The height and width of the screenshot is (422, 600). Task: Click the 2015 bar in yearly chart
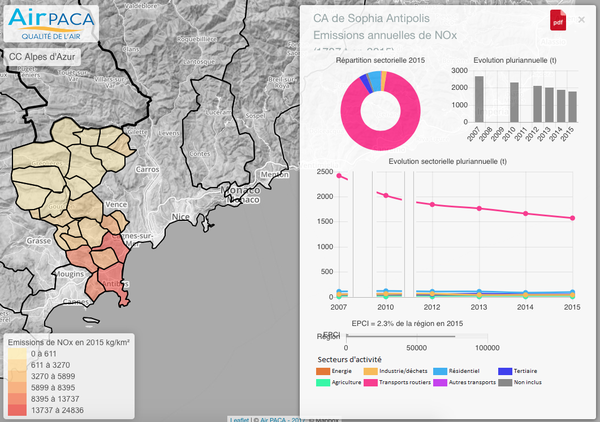(x=571, y=105)
